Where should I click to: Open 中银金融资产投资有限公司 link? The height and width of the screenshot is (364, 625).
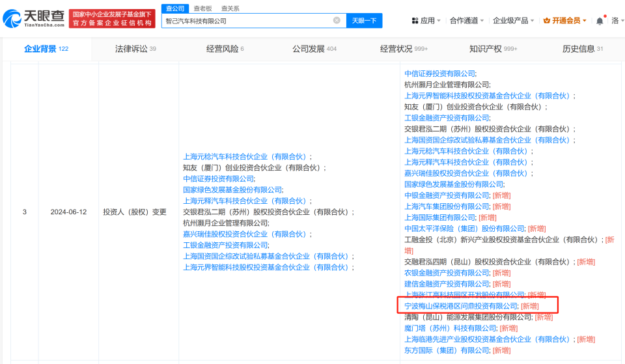[447, 195]
